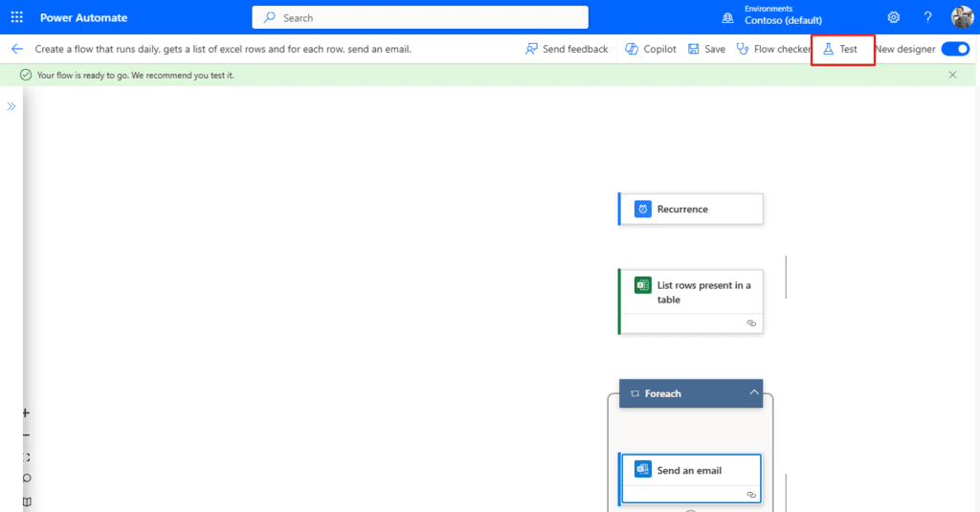Viewport: 980px width, 512px height.
Task: Click the Search input field
Action: pyautogui.click(x=420, y=17)
